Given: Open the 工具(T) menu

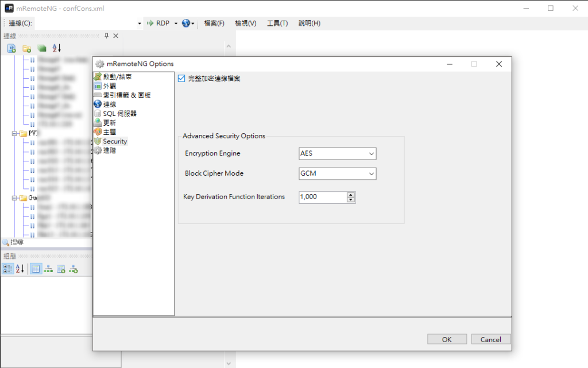Looking at the screenshot, I should coord(277,23).
